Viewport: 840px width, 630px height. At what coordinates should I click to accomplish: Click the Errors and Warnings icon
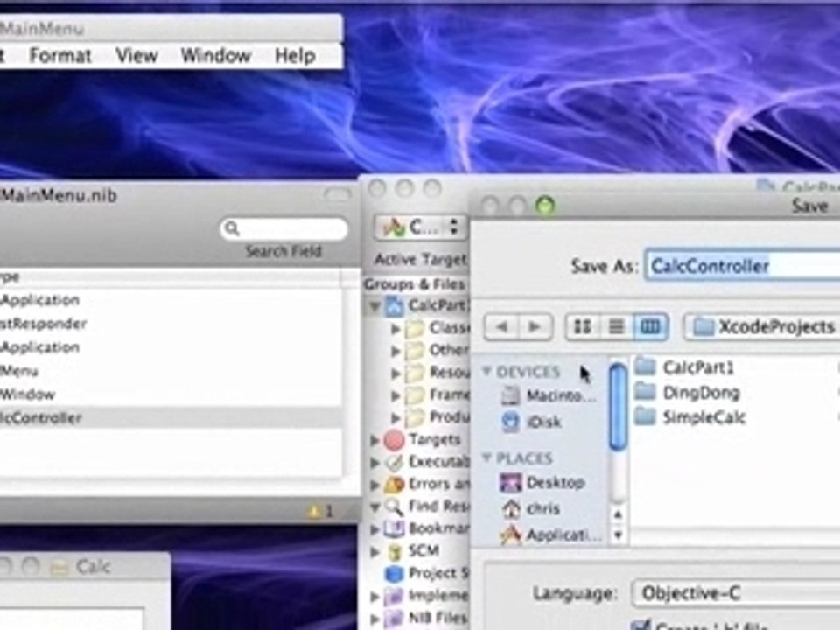395,484
